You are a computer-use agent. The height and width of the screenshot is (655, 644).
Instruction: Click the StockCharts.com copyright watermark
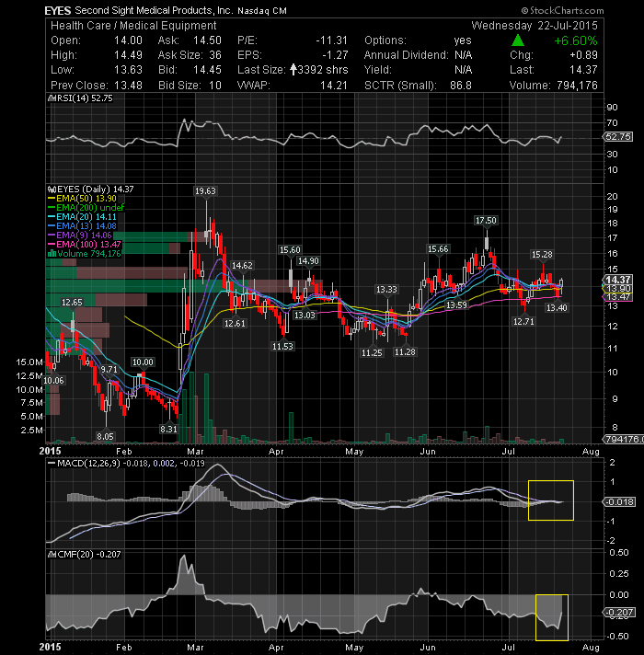click(x=562, y=10)
